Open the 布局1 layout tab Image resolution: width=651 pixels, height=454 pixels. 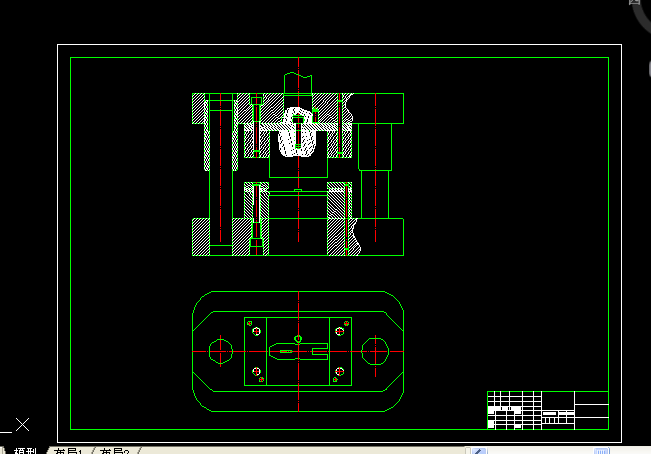point(68,451)
